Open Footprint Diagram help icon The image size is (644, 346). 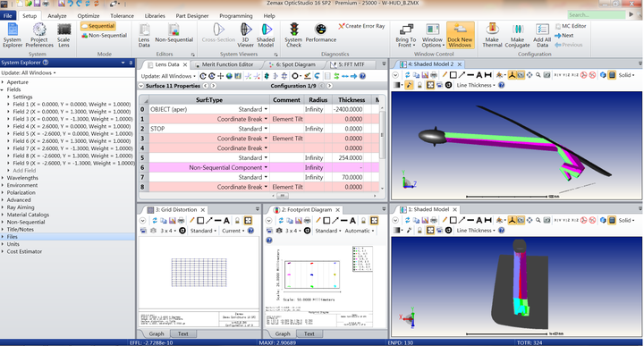(269, 241)
